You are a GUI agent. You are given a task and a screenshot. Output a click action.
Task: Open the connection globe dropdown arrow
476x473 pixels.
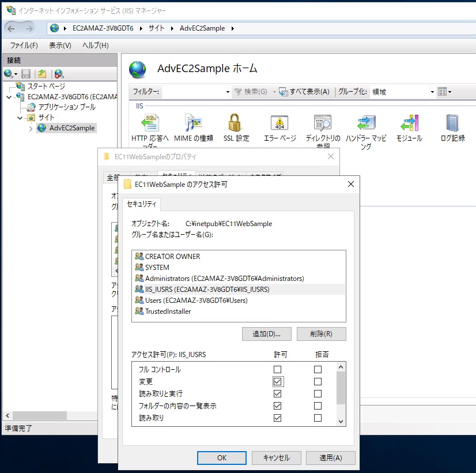tap(16, 74)
